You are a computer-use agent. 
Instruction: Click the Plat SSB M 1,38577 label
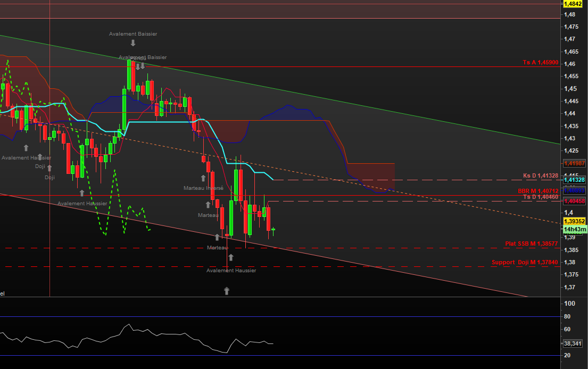click(x=531, y=244)
